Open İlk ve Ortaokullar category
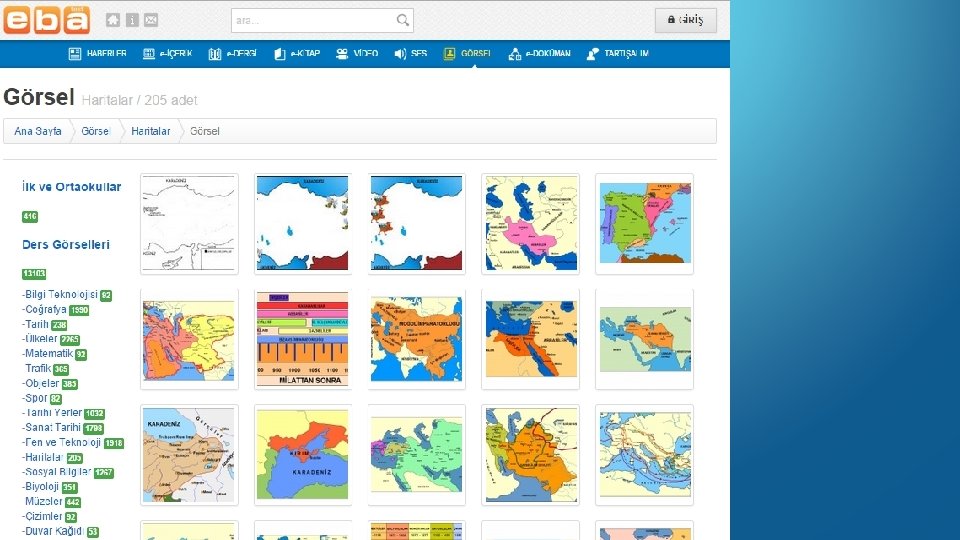960x540 pixels. [x=72, y=187]
